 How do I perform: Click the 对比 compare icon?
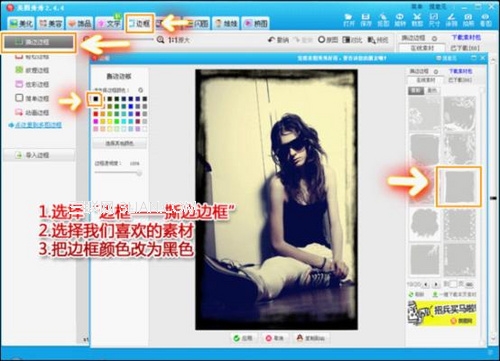point(352,40)
